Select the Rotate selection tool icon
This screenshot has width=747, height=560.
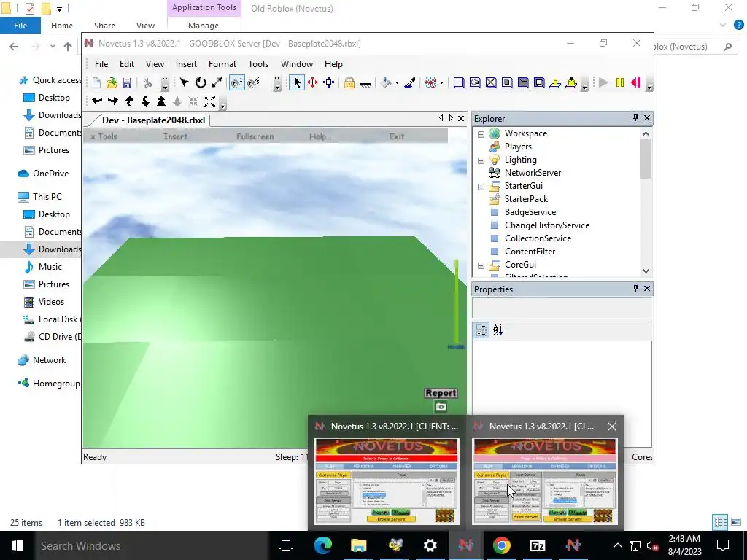[x=201, y=83]
